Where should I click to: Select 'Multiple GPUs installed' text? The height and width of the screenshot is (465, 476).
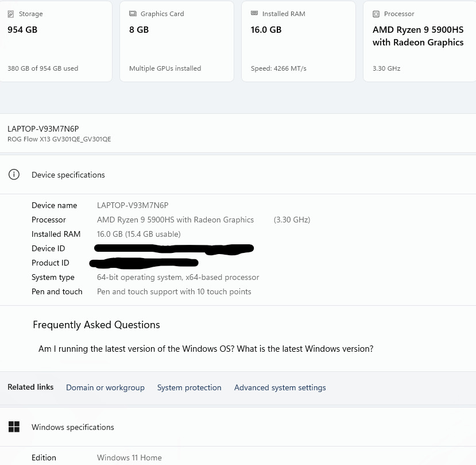pyautogui.click(x=165, y=68)
